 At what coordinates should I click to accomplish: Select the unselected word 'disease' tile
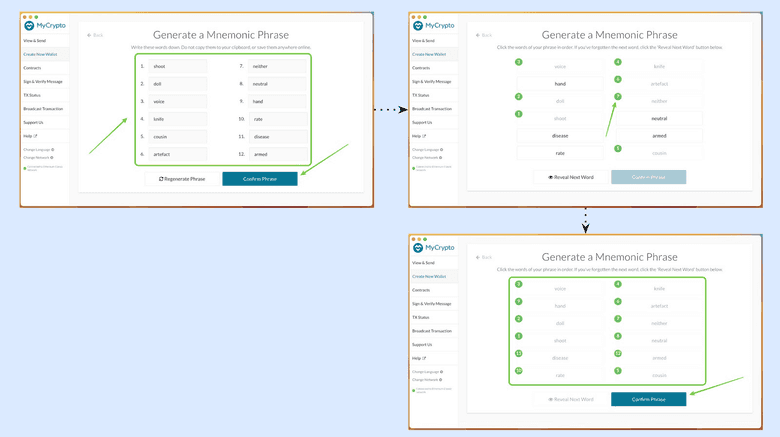(x=560, y=136)
